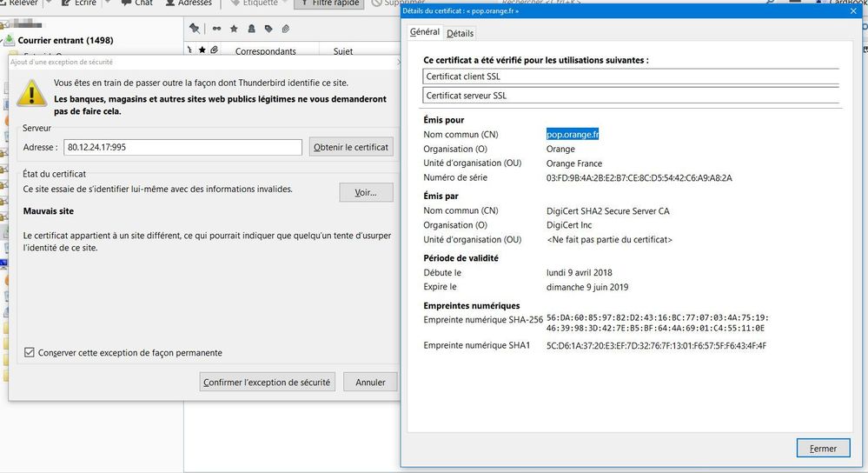Toggle the Filtre rapide toolbar button
The image size is (868, 473).
tap(328, 3)
